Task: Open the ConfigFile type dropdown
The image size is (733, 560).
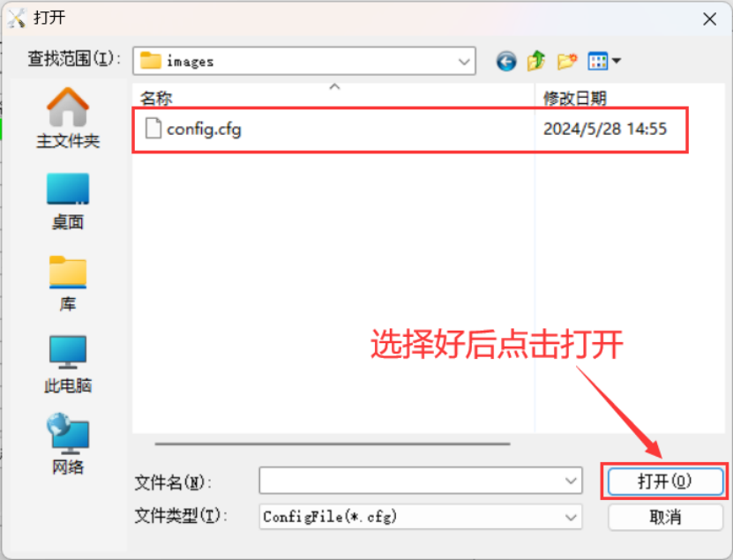Action: pos(420,517)
